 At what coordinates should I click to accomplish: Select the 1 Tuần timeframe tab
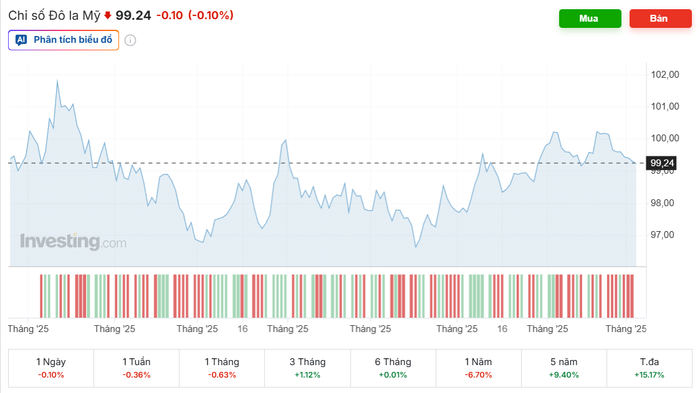click(x=136, y=368)
